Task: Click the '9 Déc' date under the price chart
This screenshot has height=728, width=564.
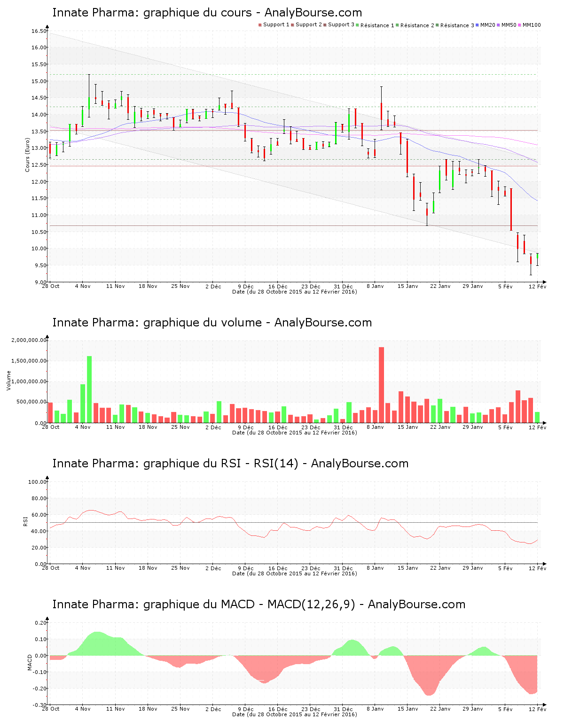Action: click(x=245, y=286)
